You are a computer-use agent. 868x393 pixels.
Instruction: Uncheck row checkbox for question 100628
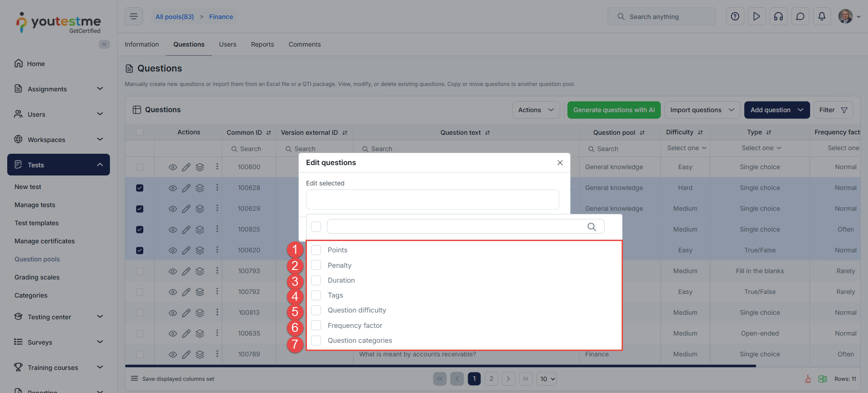pyautogui.click(x=140, y=188)
